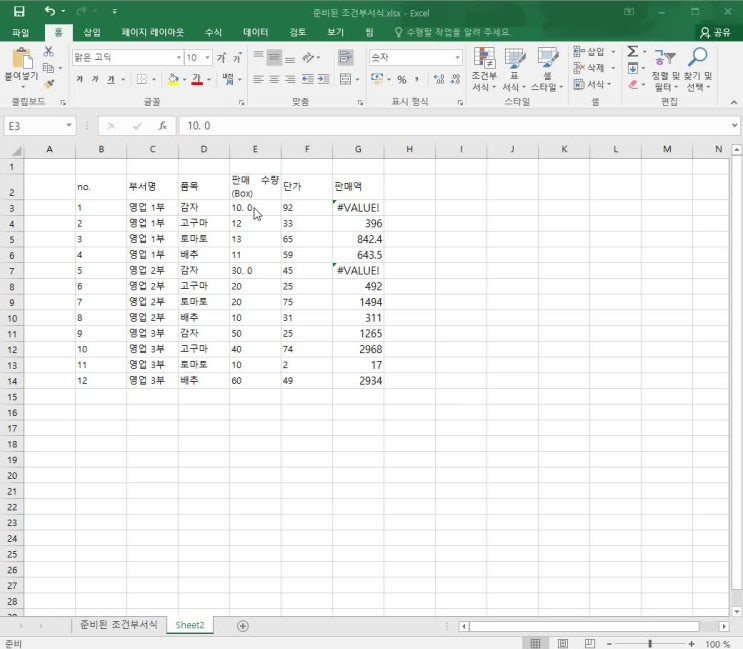The width and height of the screenshot is (743, 649).
Task: Open the borders dropdown arrow
Action: 154,80
